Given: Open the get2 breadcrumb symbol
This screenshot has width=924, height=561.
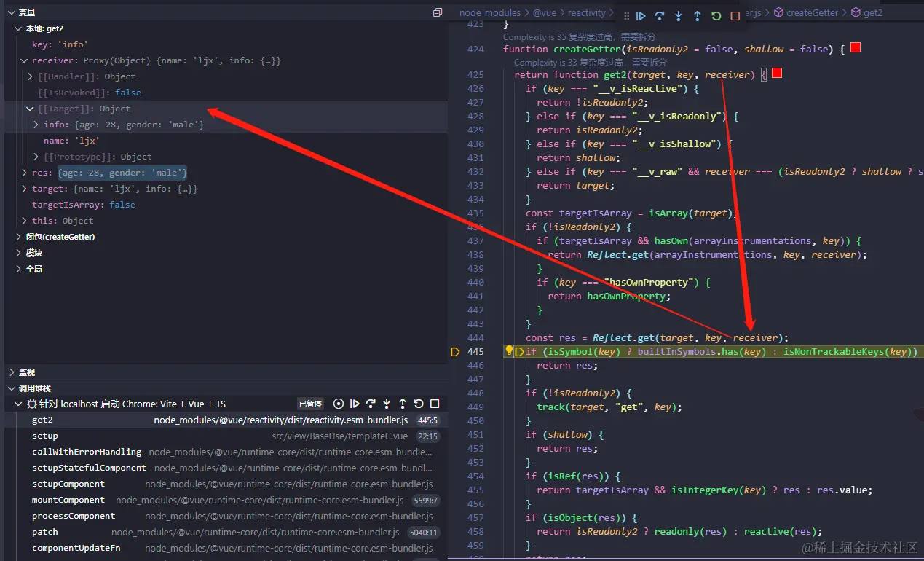Looking at the screenshot, I should 872,12.
